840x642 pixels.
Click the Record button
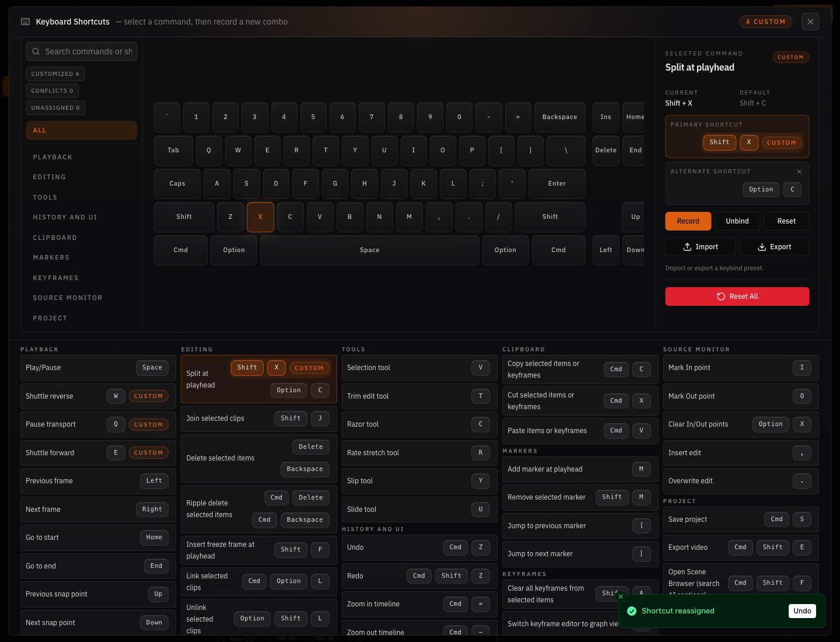pyautogui.click(x=688, y=221)
